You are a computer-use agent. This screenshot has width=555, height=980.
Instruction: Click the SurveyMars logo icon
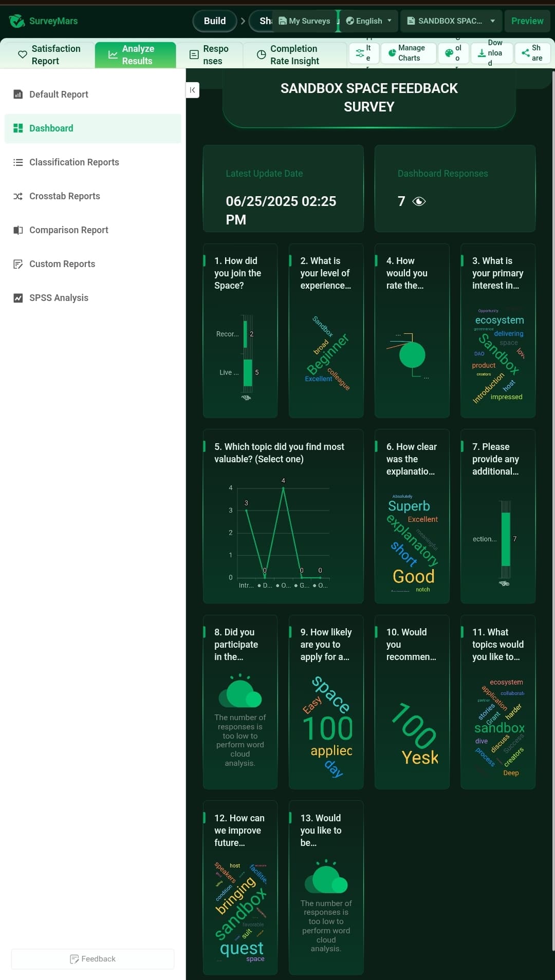[x=17, y=21]
